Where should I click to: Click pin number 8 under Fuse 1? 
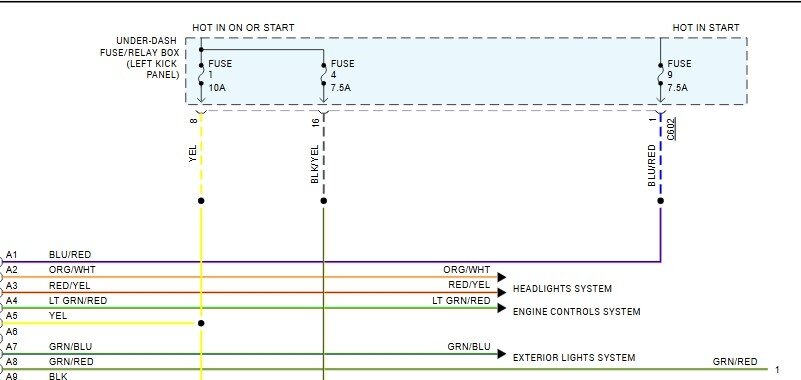coord(193,121)
